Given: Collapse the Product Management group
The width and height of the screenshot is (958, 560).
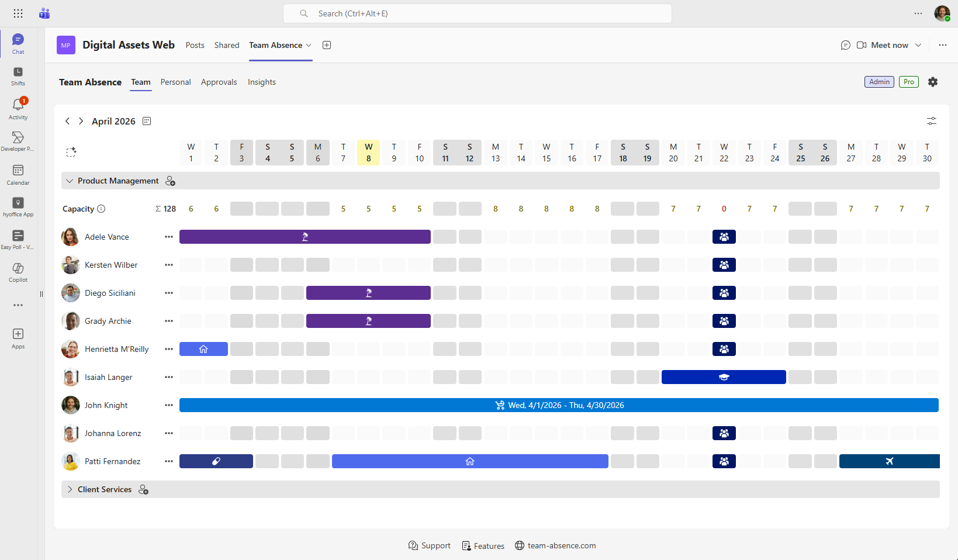Looking at the screenshot, I should pyautogui.click(x=70, y=181).
